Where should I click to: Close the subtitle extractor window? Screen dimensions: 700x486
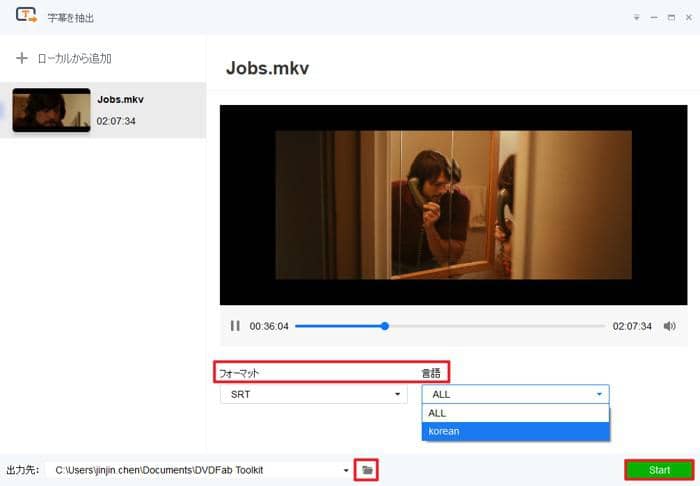[689, 17]
